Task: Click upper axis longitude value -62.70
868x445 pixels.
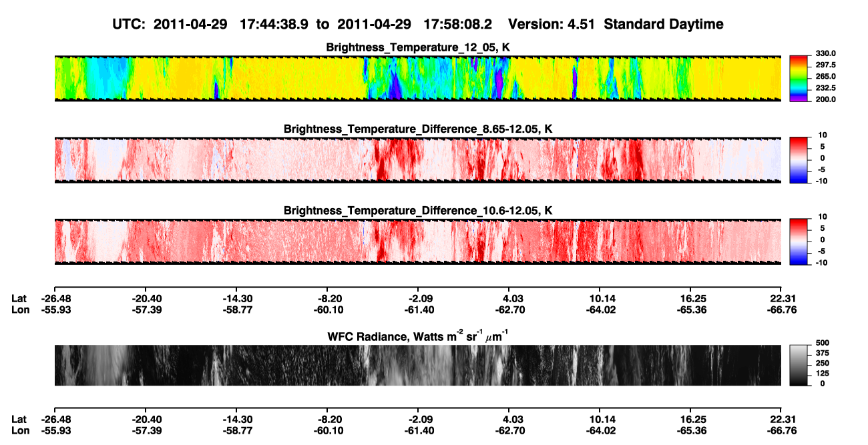Action: 509,310
